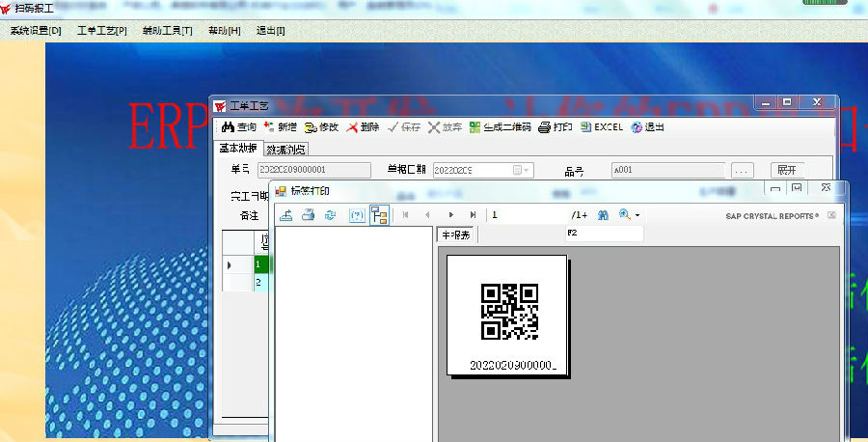Screen dimensions: 868x442
Task: Select grid row 2 in 工单工艺 table
Action: [x=261, y=282]
